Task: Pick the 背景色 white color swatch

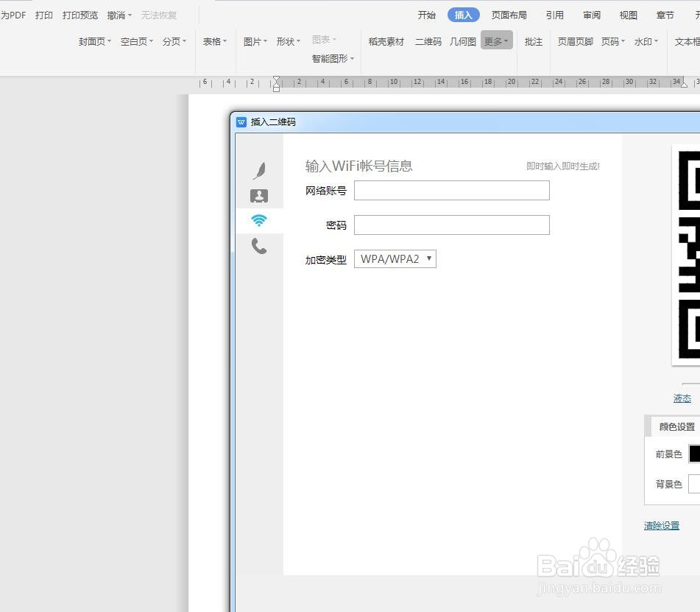Action: point(695,484)
